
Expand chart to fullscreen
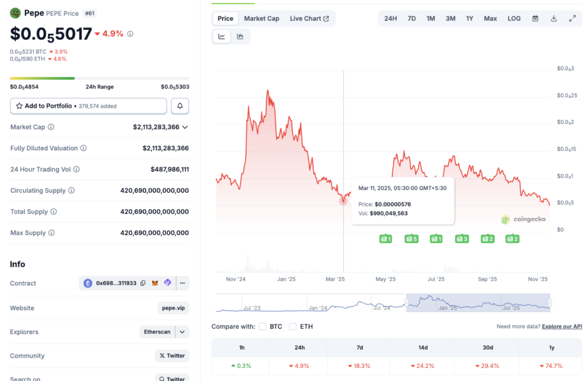click(x=572, y=18)
